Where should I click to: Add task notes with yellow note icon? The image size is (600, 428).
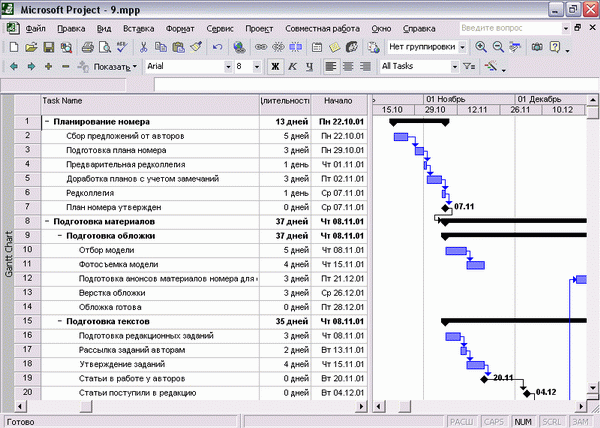(x=334, y=47)
